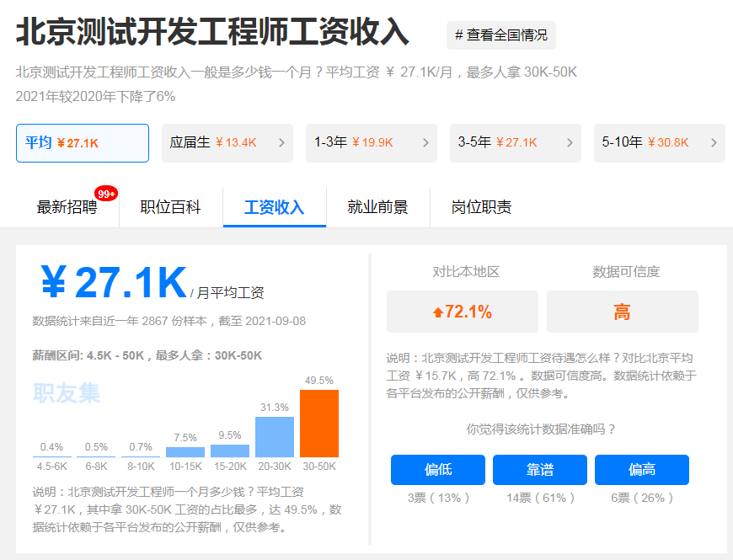
Task: Vote 偏低 on the statistics accuracy poll
Action: (437, 470)
